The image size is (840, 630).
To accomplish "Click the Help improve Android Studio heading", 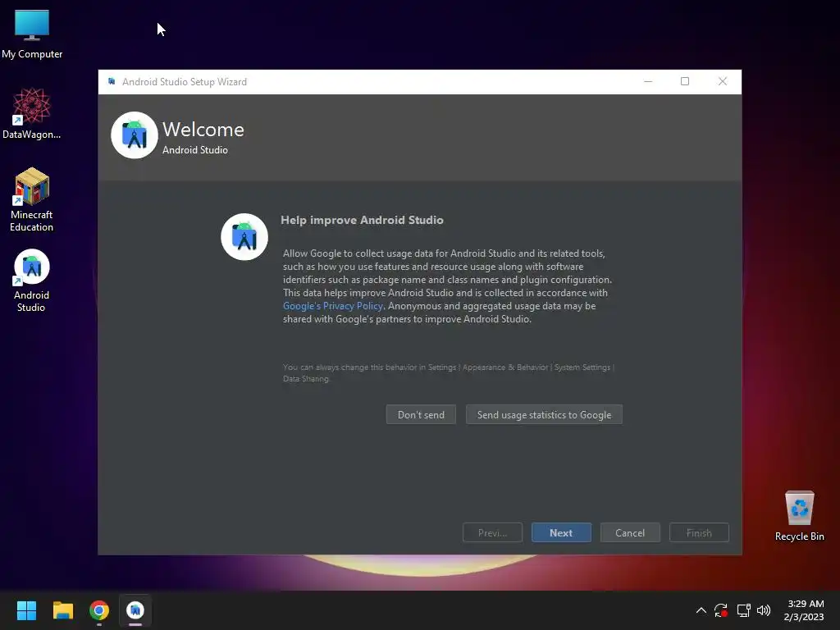I will pyautogui.click(x=362, y=220).
